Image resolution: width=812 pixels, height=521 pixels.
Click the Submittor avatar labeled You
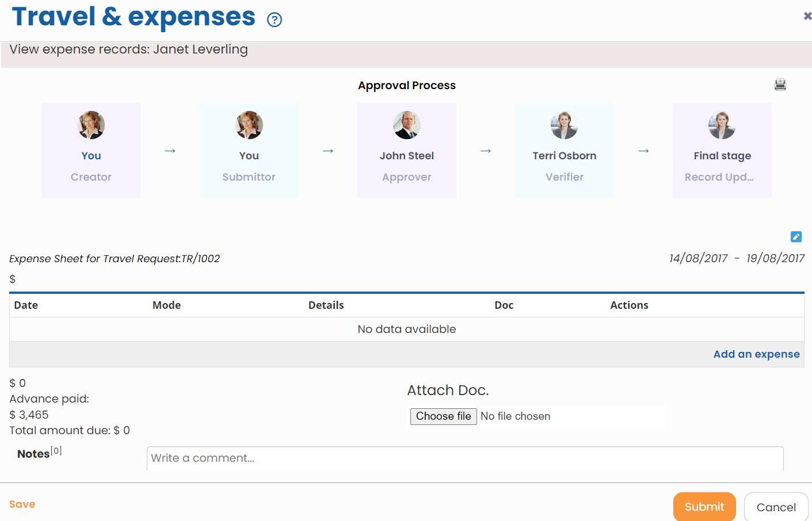(x=249, y=125)
